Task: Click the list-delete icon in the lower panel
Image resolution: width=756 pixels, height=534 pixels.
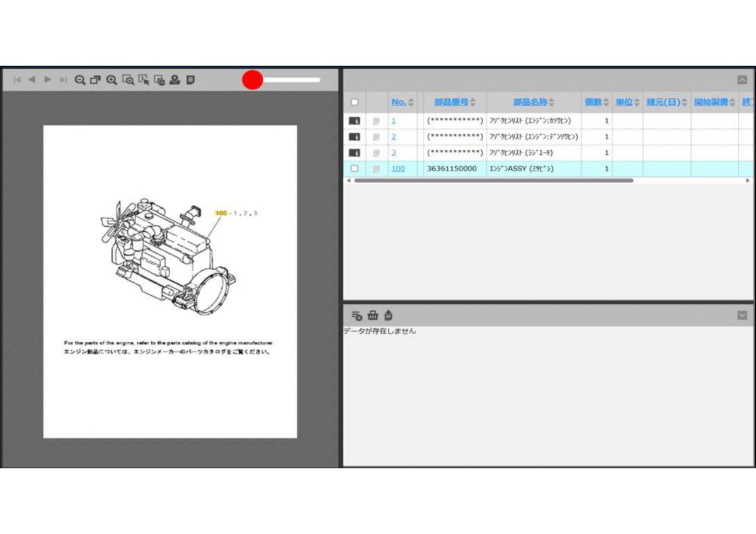Action: (357, 315)
